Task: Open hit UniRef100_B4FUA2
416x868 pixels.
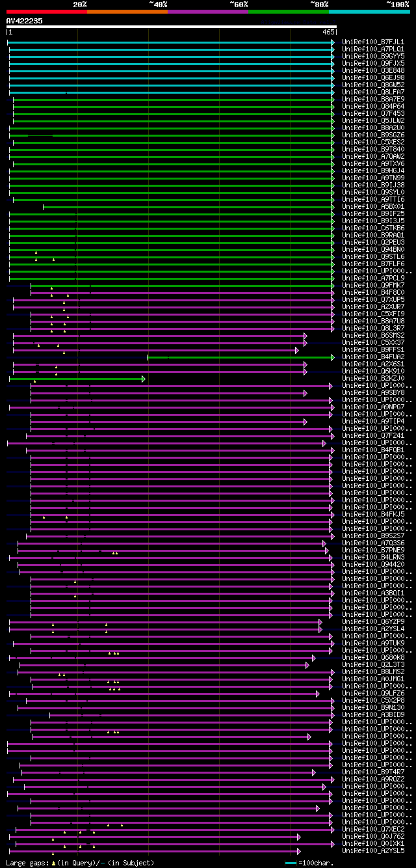Action: 373,357
